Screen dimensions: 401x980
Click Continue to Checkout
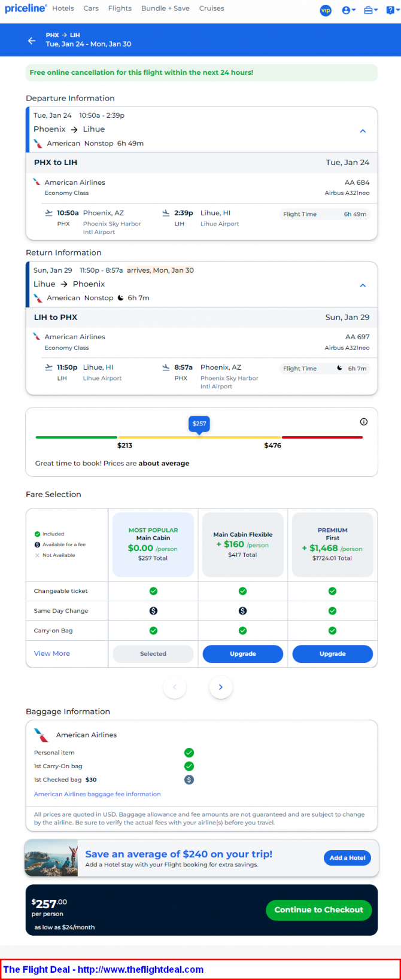pos(319,910)
